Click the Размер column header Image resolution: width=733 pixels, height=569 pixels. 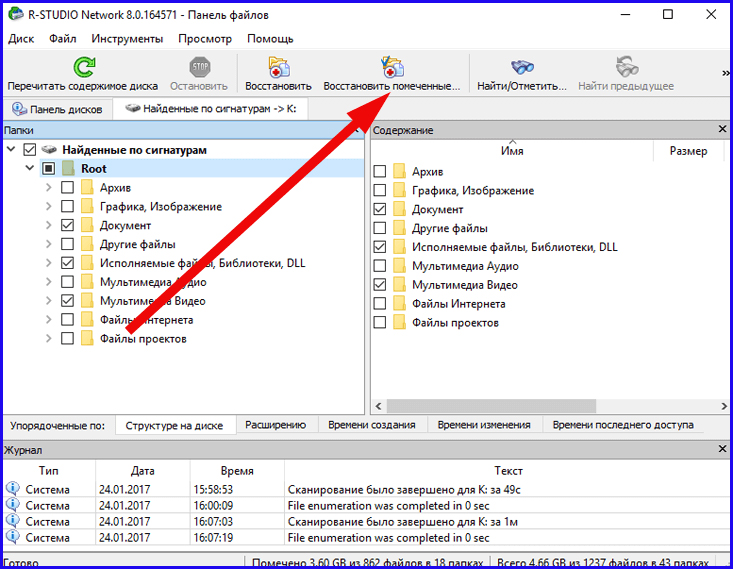coord(688,151)
